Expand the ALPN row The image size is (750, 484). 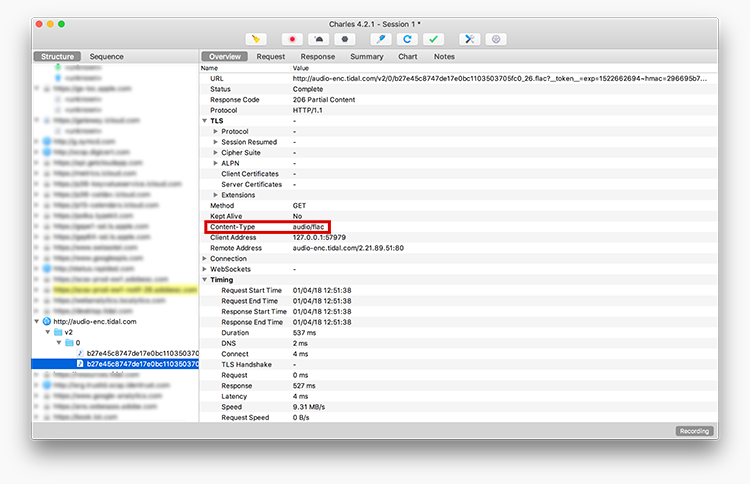[215, 163]
